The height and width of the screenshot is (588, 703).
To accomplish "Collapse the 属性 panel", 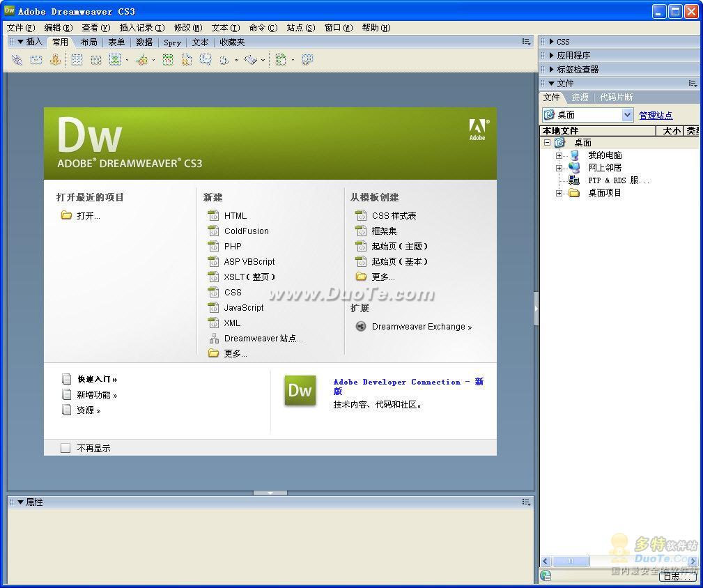I will coord(21,502).
